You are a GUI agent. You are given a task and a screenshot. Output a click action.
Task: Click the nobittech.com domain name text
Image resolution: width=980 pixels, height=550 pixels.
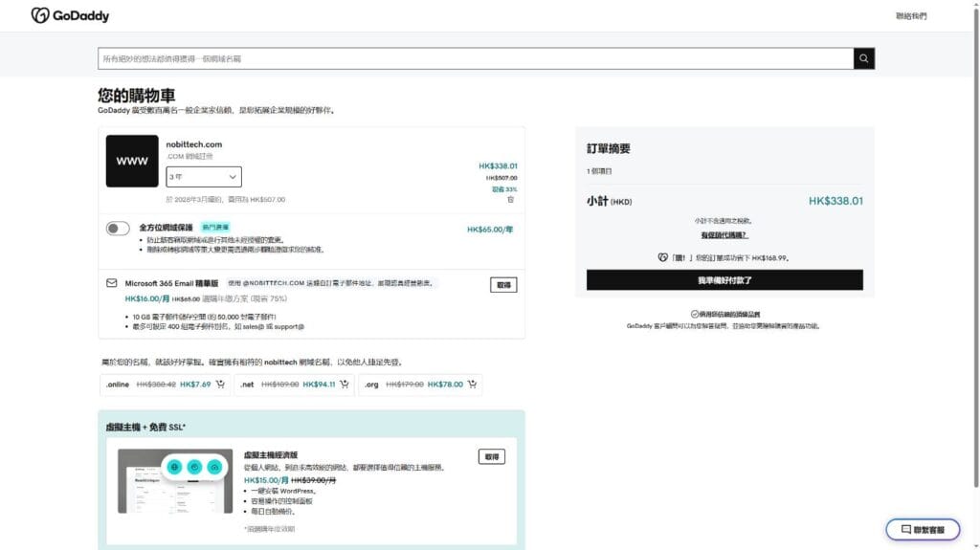[x=193, y=144]
